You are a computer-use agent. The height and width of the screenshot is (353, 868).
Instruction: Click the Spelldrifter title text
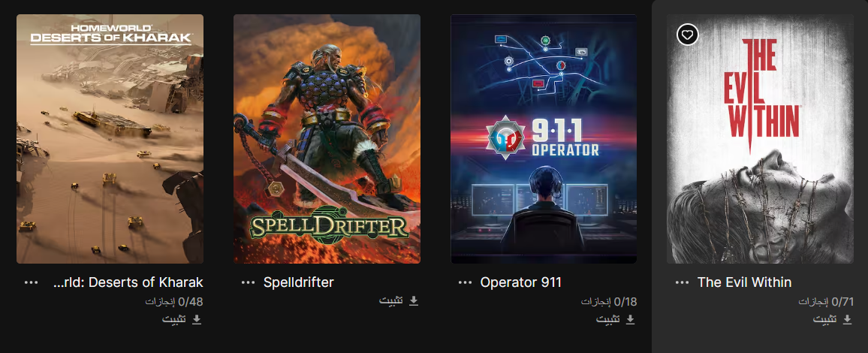(298, 282)
